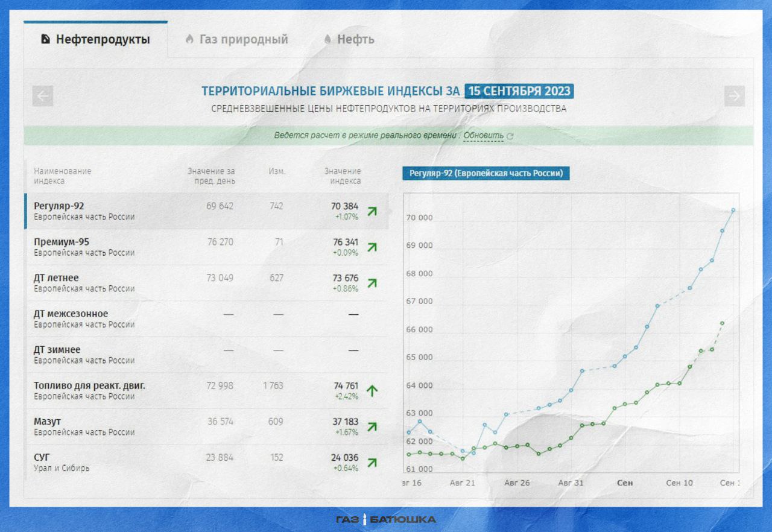Select the Топливо для реакт. двиг. row
772x532 pixels.
(206, 391)
